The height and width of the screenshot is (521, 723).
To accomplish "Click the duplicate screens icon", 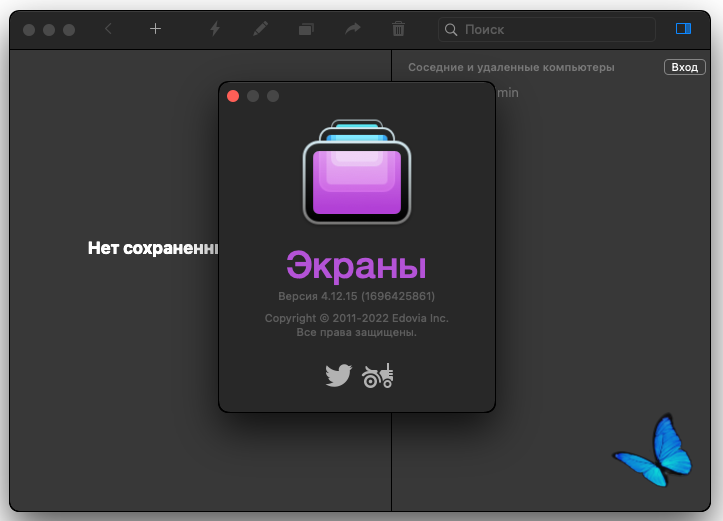I will tap(306, 30).
